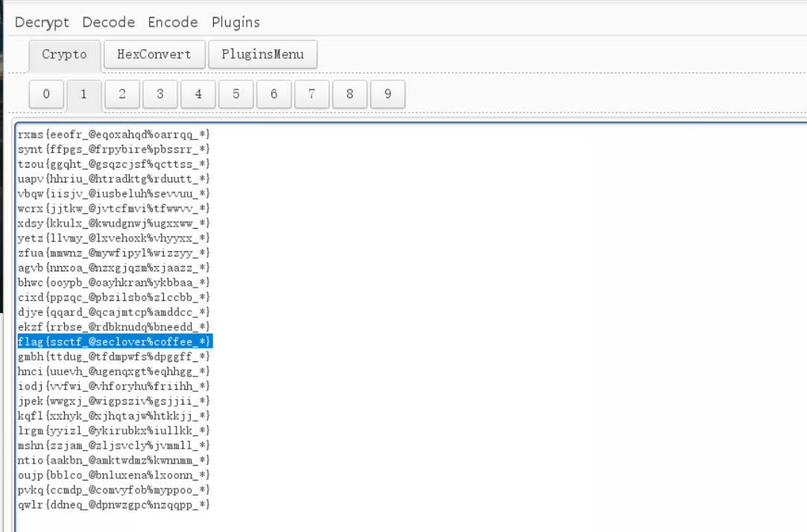This screenshot has width=807, height=532.
Task: Click the line starting with oujp{bblco
Action: 114,475
